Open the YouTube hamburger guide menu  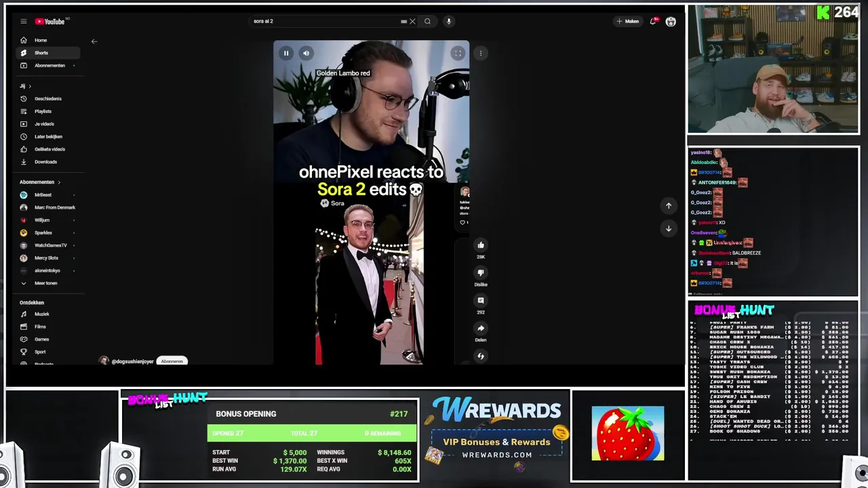(23, 22)
